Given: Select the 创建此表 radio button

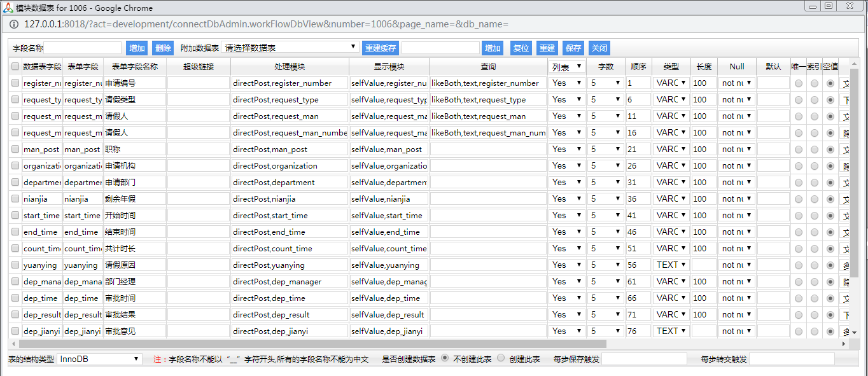Looking at the screenshot, I should point(501,358).
